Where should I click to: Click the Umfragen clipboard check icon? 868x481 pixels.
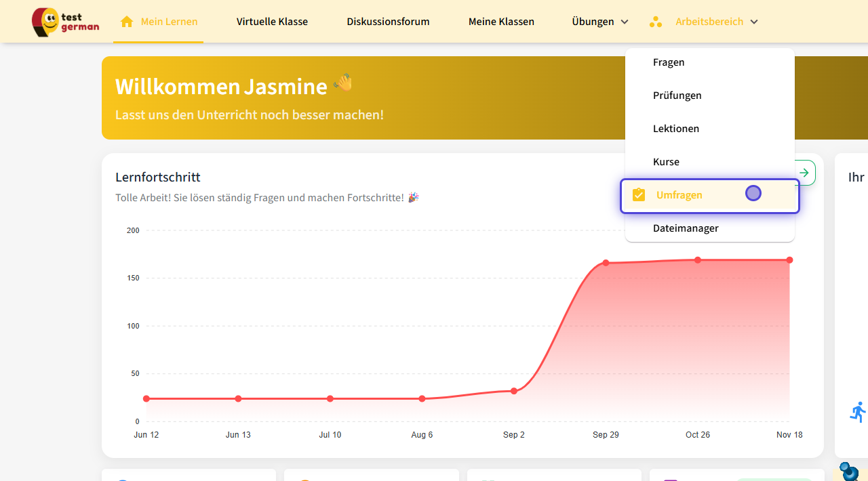(639, 195)
